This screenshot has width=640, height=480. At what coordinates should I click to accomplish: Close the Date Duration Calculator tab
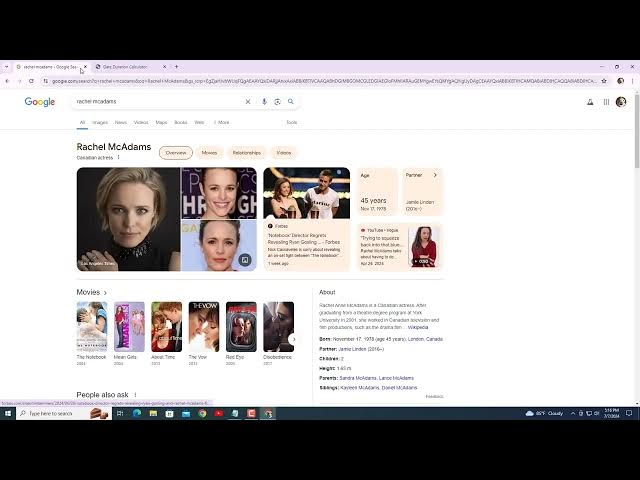[x=164, y=67]
